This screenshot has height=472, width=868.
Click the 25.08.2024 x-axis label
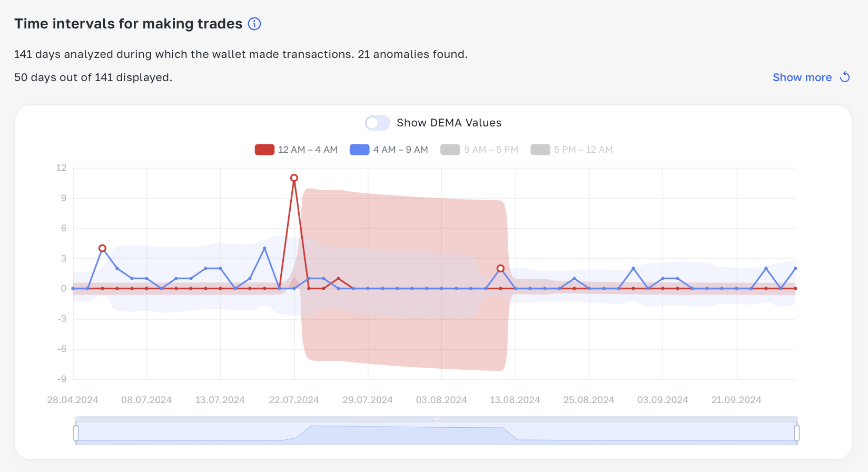(589, 400)
